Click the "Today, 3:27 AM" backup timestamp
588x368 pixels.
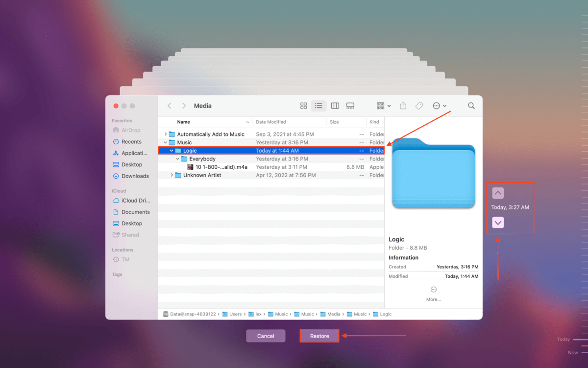pos(510,208)
